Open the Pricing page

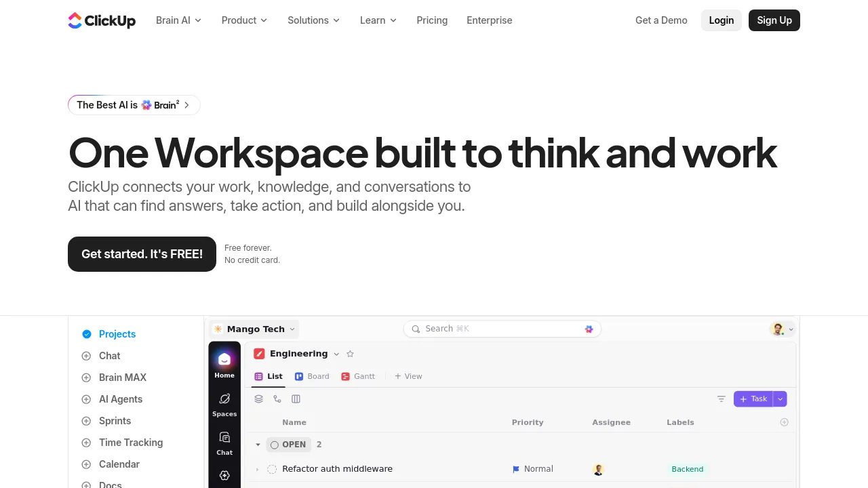coord(432,20)
